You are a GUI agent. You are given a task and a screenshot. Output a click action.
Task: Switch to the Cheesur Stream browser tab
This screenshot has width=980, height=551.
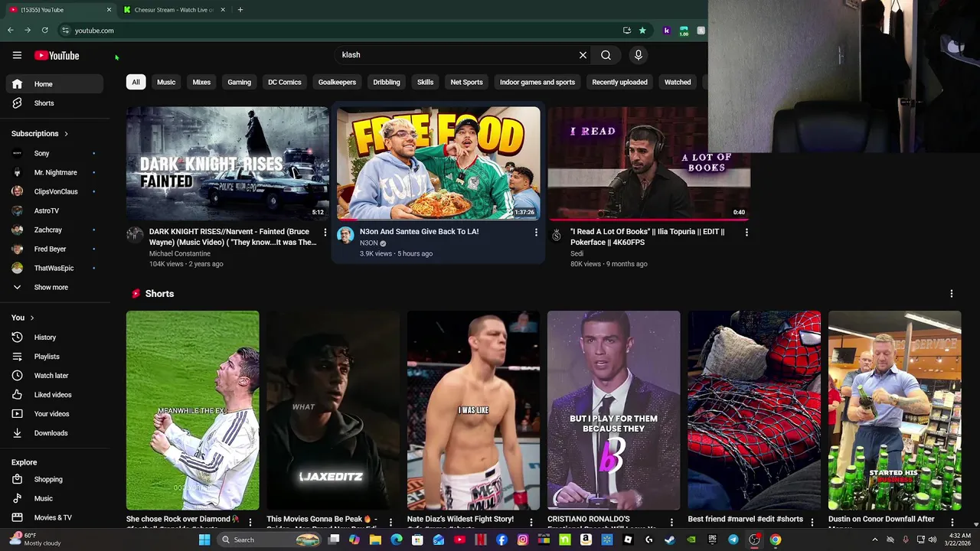(x=174, y=10)
